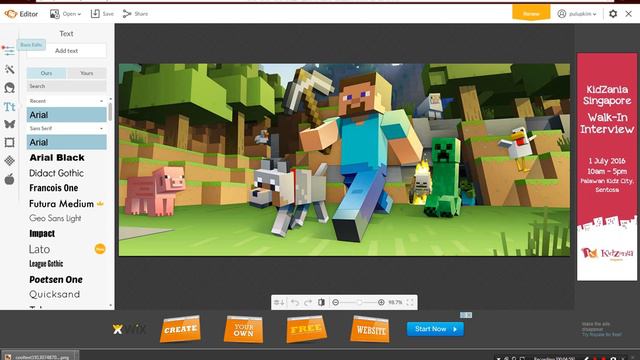The width and height of the screenshot is (640, 360).
Task: Click the PicMonkey Editor logo
Action: (21, 14)
